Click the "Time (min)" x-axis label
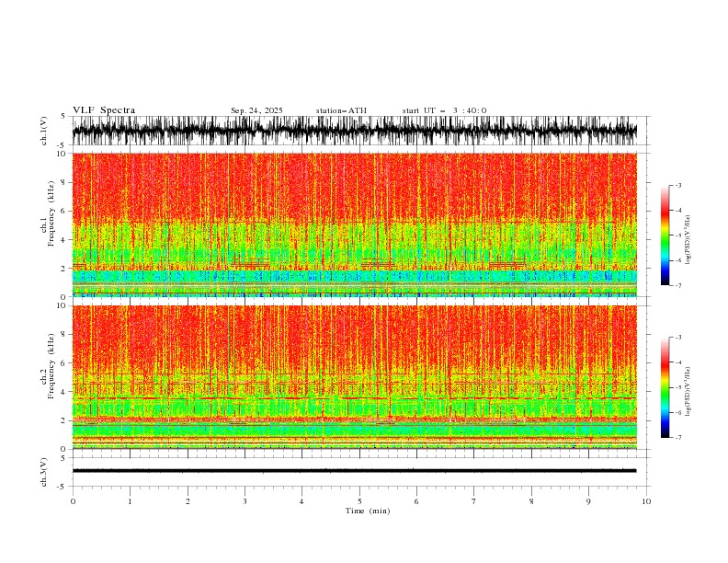This screenshot has width=728, height=563. click(368, 511)
